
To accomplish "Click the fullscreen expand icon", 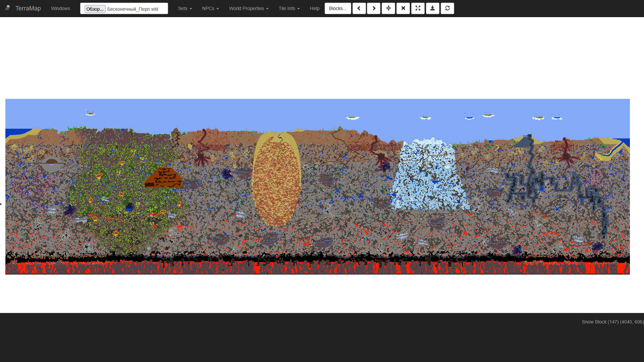I will point(418,9).
